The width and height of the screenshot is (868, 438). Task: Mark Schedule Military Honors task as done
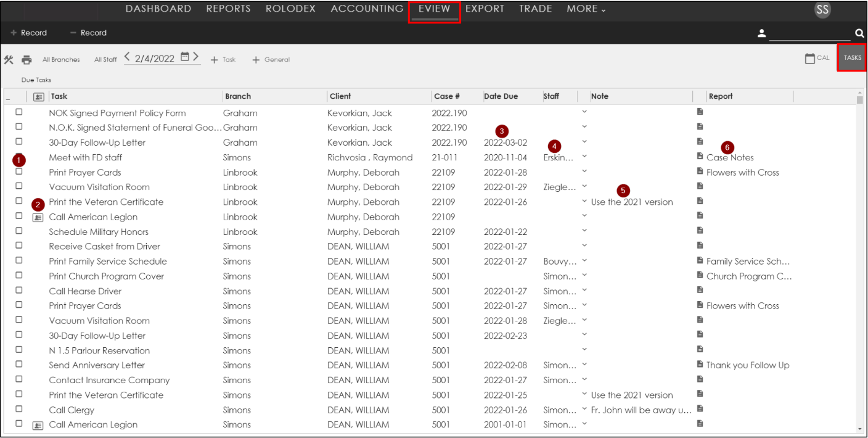19,231
